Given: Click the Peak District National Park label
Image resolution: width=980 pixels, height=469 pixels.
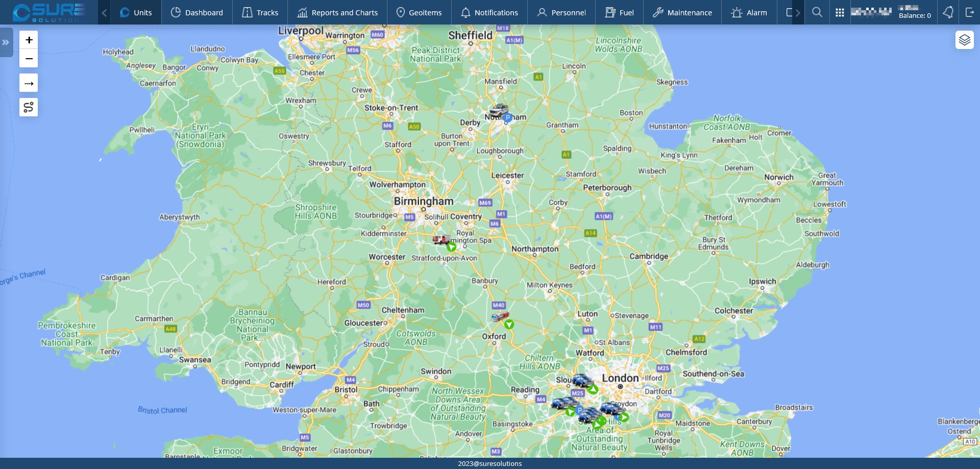Looking at the screenshot, I should (x=436, y=54).
